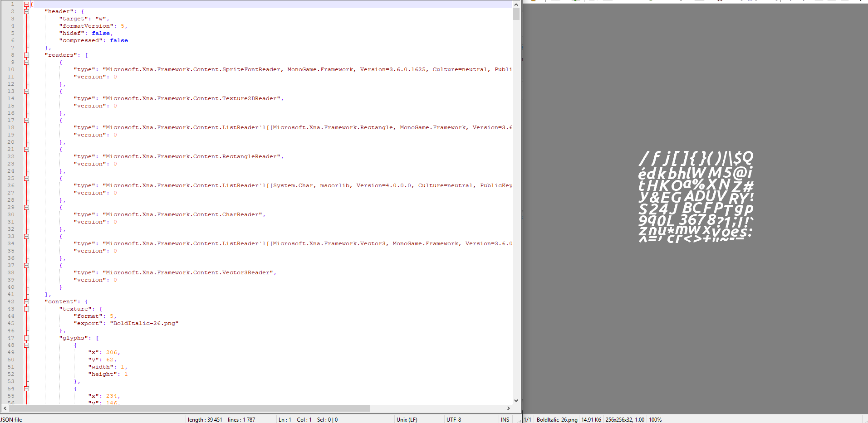Collapse the SpriteFontReader object fold at line 9
This screenshot has height=423, width=868.
tap(26, 62)
